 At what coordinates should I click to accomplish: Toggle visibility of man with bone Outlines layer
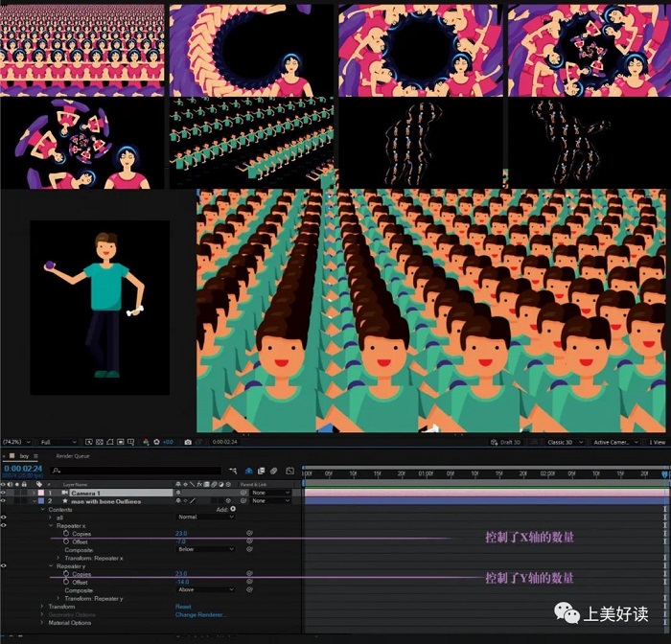tap(5, 501)
